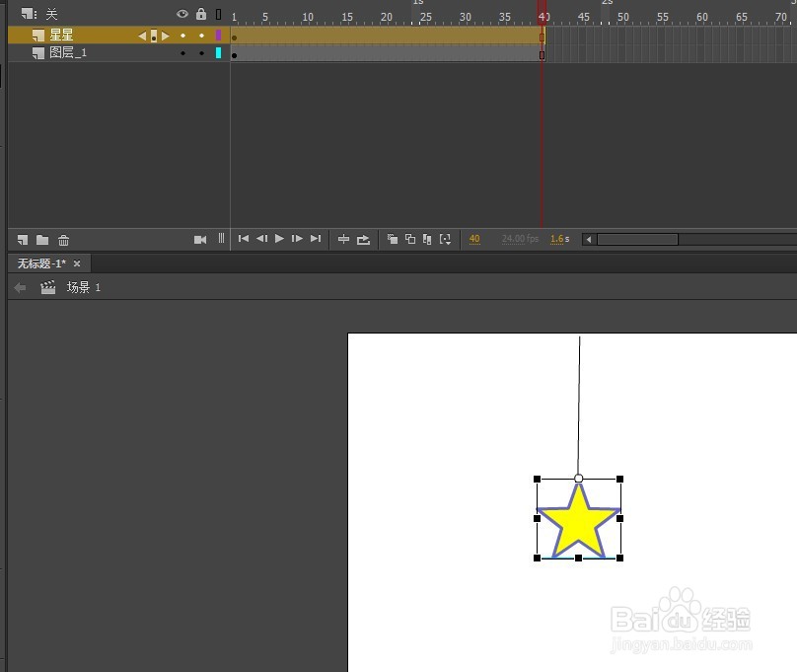Step forward one frame

pyautogui.click(x=297, y=239)
